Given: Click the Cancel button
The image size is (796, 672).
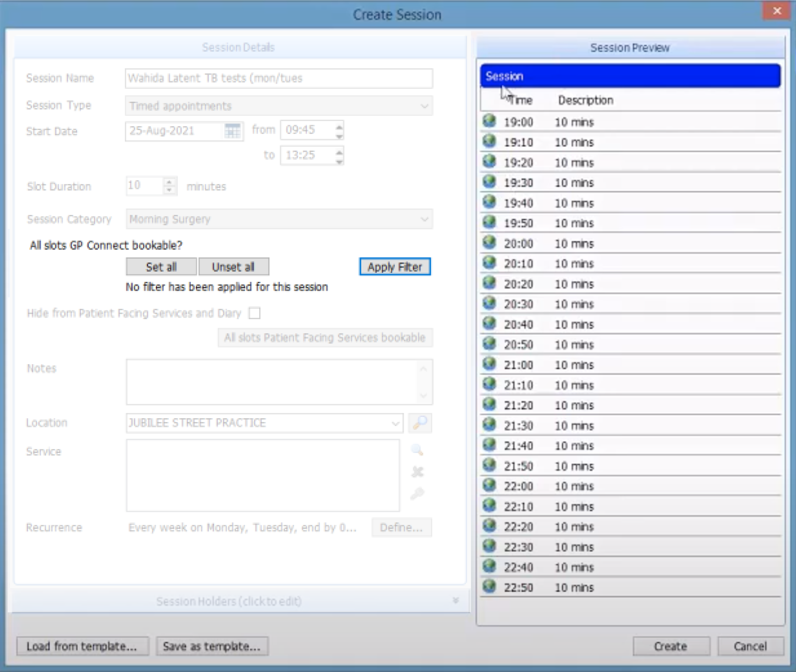Looking at the screenshot, I should 750,646.
